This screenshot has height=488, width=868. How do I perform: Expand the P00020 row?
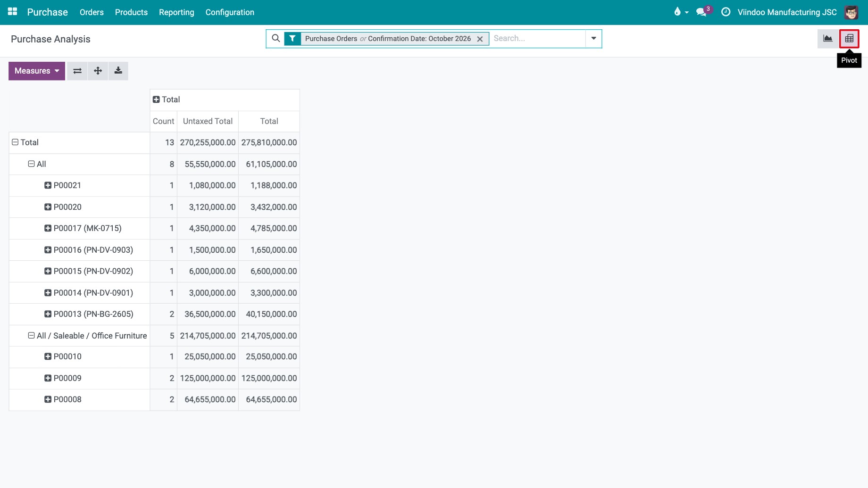tap(48, 207)
